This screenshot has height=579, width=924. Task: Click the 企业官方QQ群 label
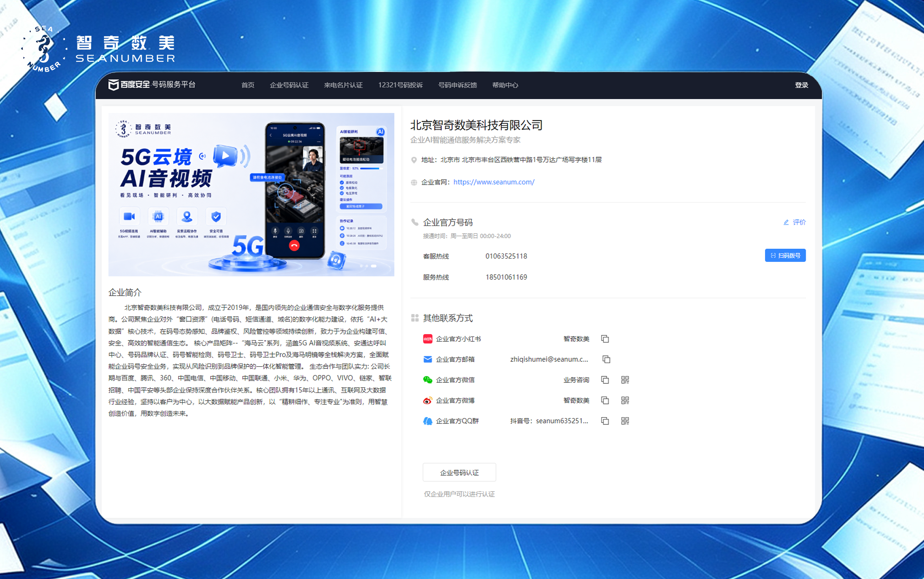tap(457, 421)
